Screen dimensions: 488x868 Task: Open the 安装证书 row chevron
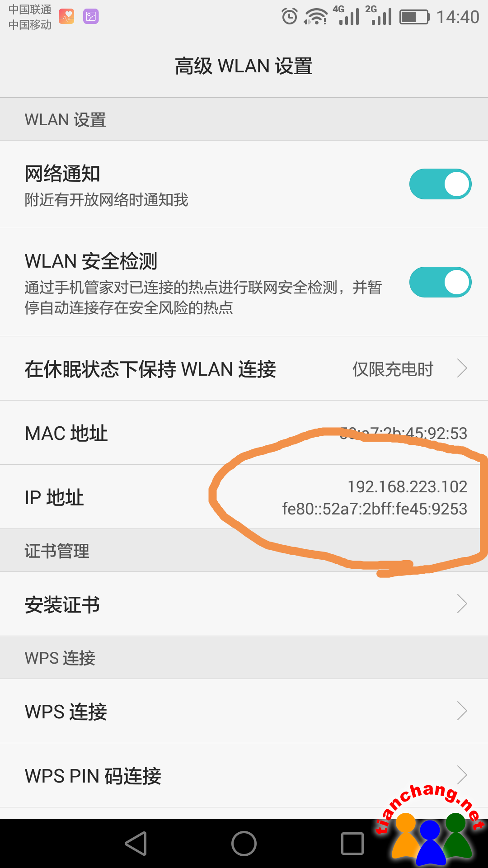point(462,604)
